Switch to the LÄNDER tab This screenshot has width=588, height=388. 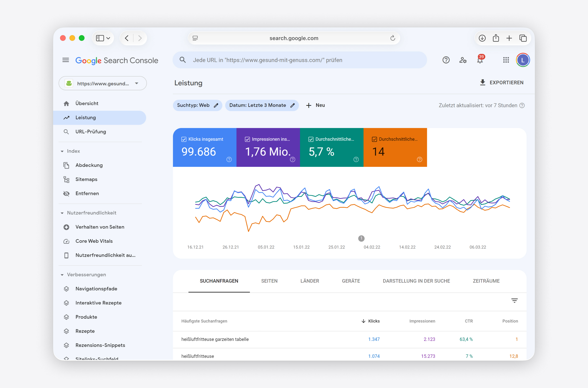click(x=310, y=281)
